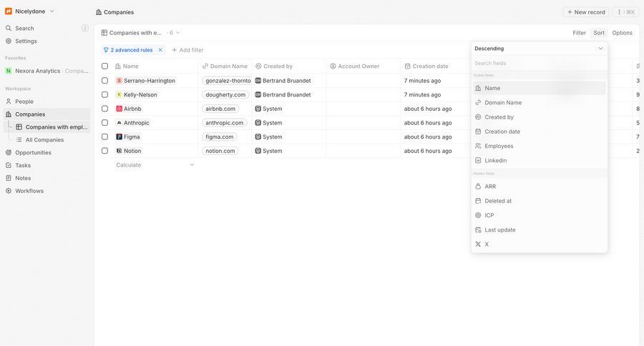This screenshot has height=346, width=644.
Task: Click the Companies icon in the page header
Action: point(99,12)
